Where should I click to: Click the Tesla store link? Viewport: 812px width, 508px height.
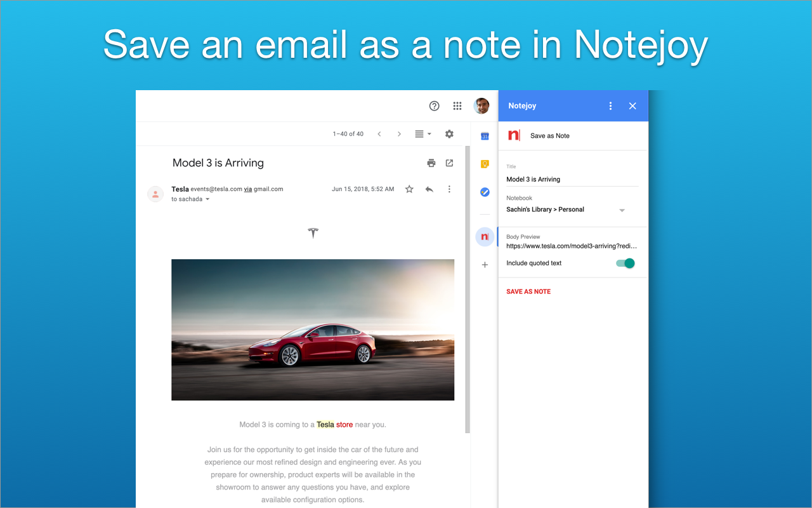(334, 425)
